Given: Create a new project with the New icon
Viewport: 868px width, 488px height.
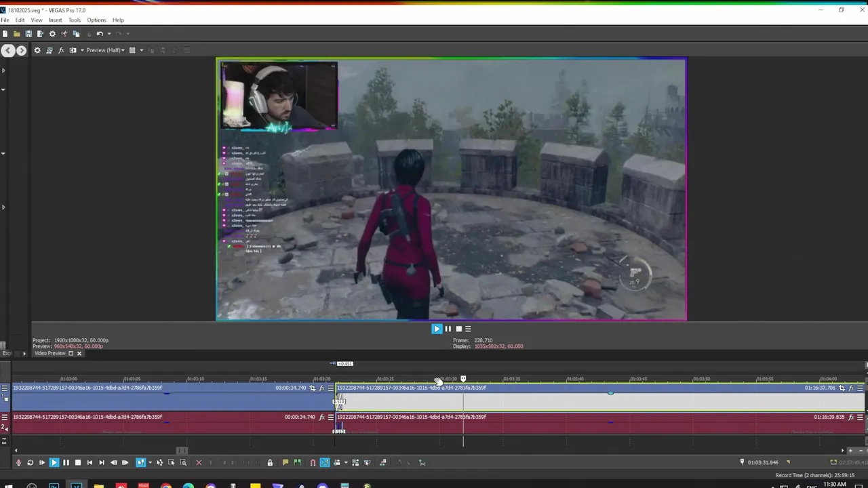Looking at the screenshot, I should click(5, 34).
